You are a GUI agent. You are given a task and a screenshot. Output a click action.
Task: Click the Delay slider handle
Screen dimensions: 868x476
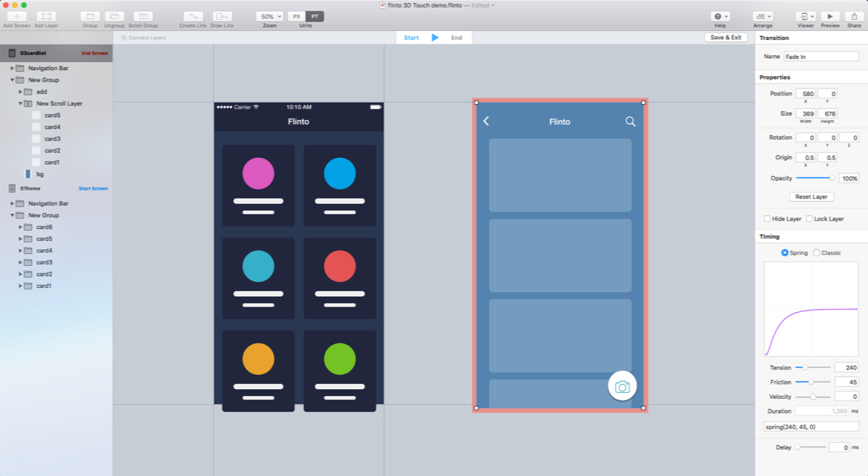point(798,447)
